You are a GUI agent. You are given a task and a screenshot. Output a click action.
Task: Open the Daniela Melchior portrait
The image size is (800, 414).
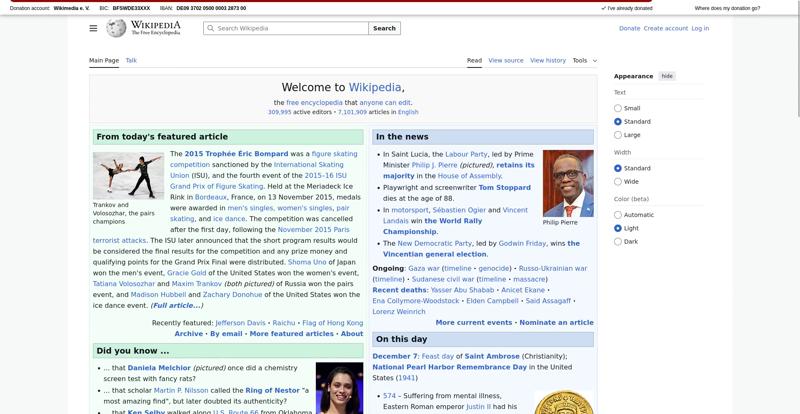339,388
